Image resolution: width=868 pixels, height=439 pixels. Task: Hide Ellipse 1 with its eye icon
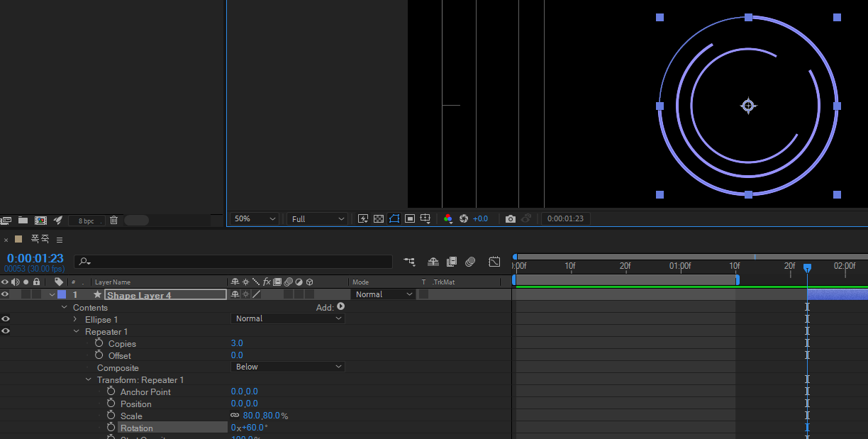[x=5, y=319]
